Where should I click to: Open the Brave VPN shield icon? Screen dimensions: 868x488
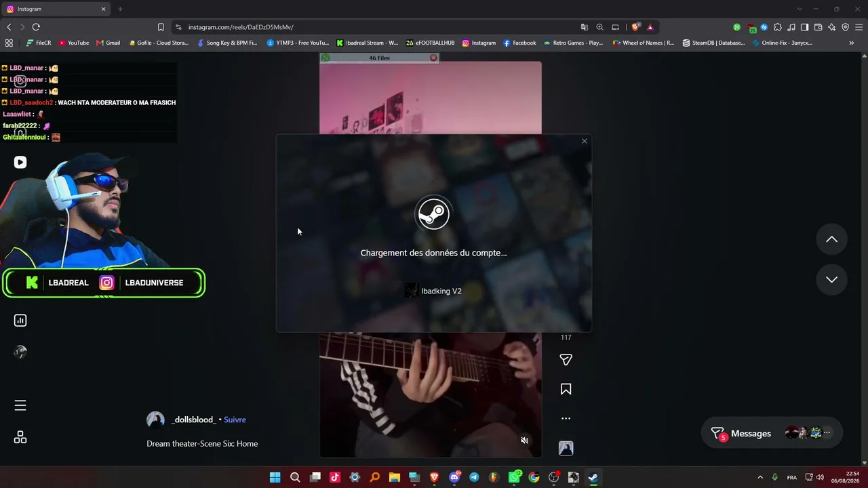click(845, 27)
